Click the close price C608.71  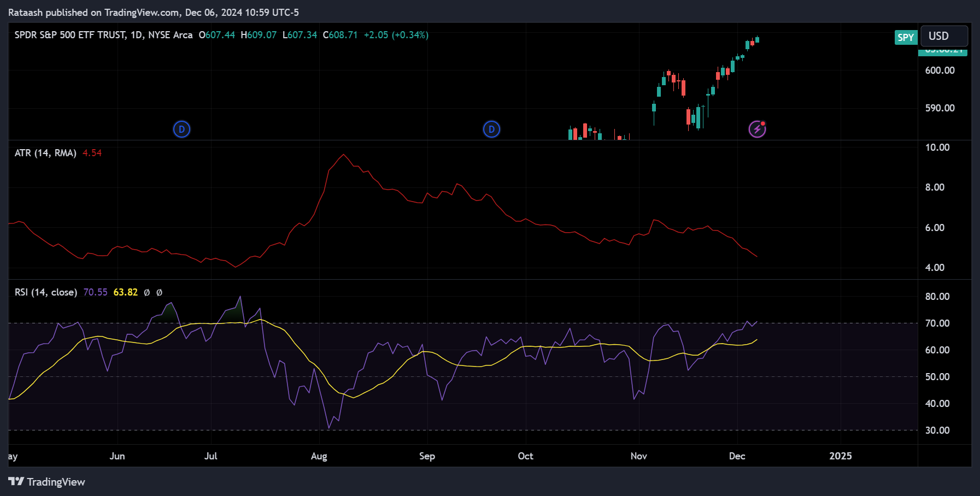coord(340,35)
